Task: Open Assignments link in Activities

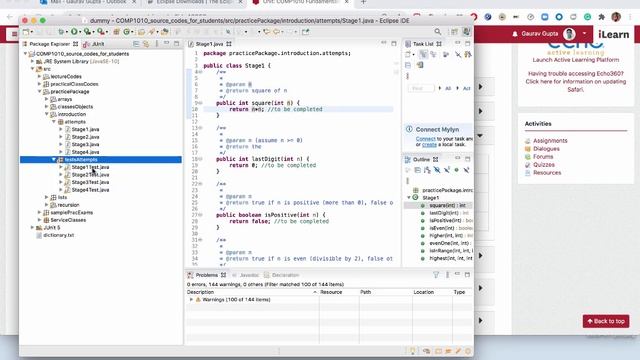Action: pos(550,140)
